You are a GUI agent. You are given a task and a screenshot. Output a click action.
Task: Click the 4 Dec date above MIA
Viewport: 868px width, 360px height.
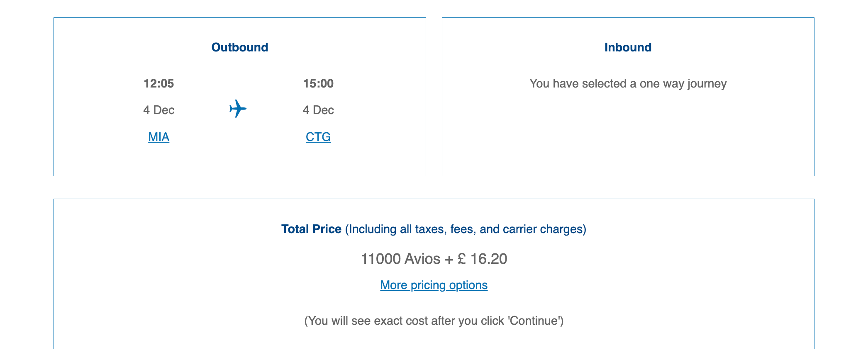click(x=158, y=110)
